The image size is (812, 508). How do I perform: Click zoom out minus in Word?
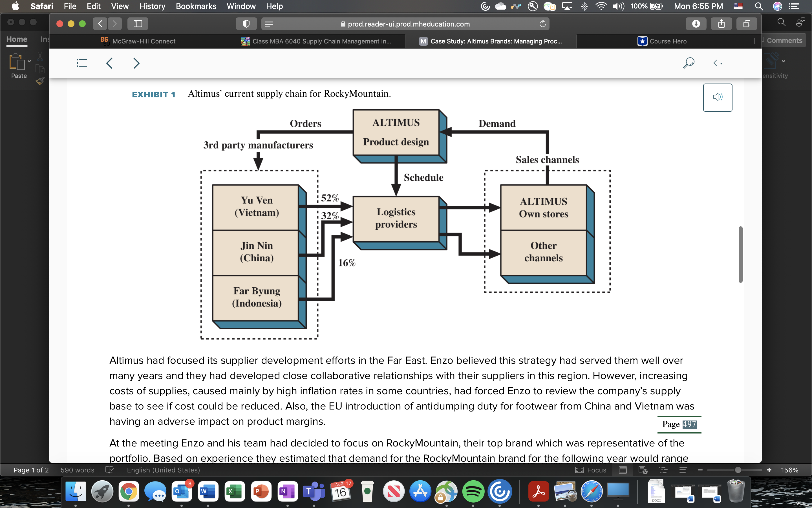pyautogui.click(x=700, y=470)
